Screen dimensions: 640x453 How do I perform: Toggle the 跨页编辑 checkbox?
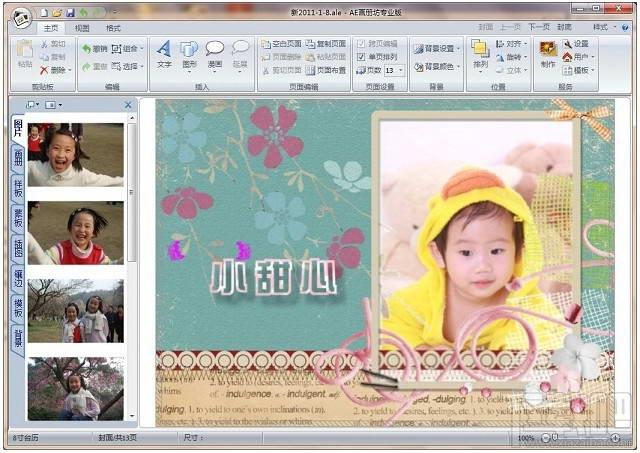362,44
